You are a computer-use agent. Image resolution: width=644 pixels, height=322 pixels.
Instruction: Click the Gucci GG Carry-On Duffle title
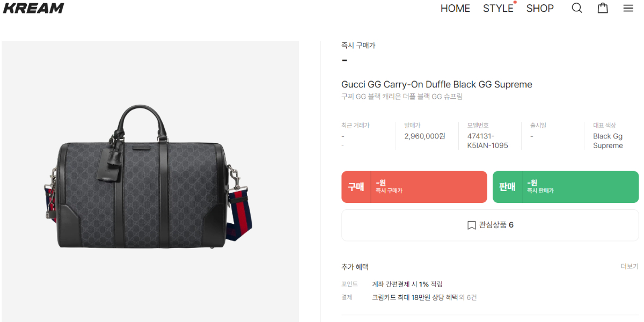tap(437, 84)
